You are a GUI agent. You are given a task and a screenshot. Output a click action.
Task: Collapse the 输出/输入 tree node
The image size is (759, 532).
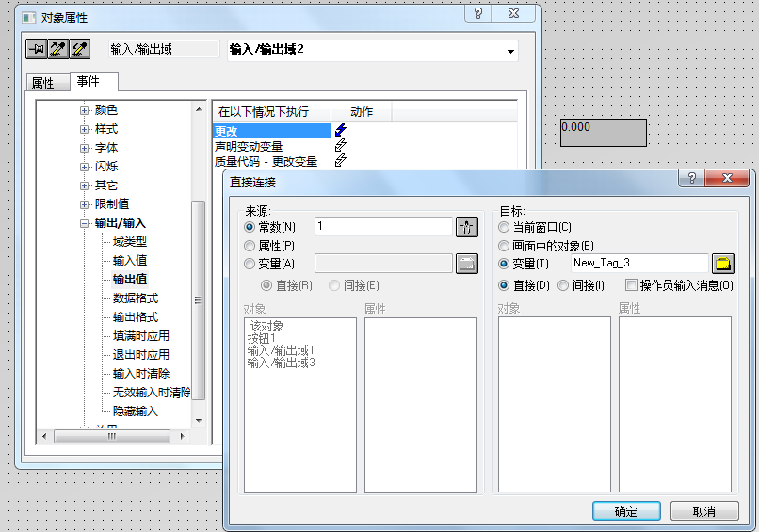[x=84, y=224]
